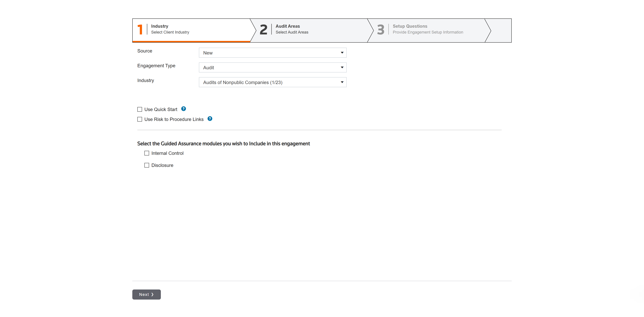The image size is (644, 317).
Task: Enable the Use Quick Start checkbox
Action: click(140, 110)
